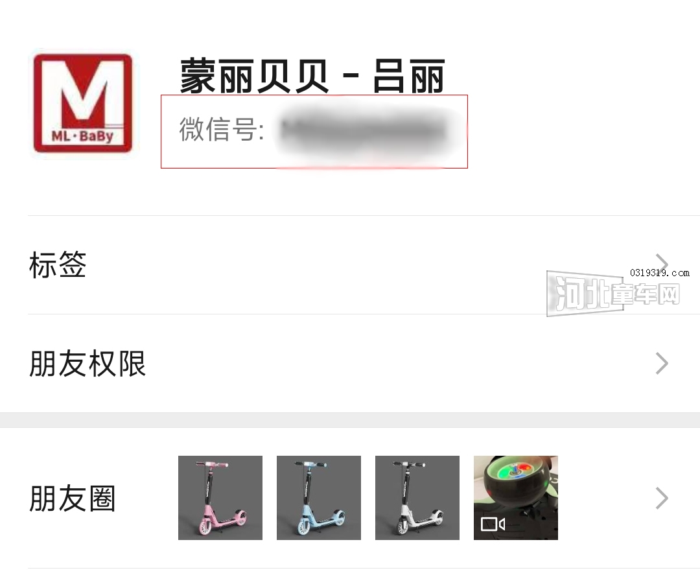View the white scooter thumbnail

[x=417, y=498]
